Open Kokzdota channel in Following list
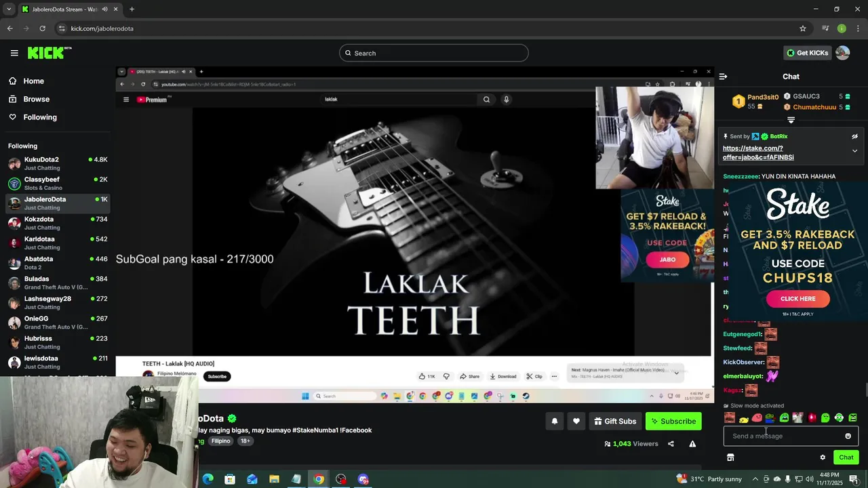 pyautogui.click(x=58, y=223)
